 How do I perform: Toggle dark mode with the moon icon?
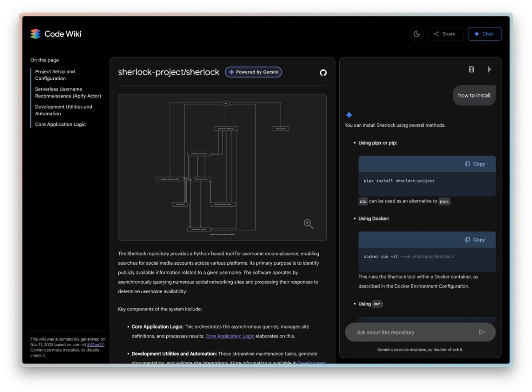(x=416, y=34)
